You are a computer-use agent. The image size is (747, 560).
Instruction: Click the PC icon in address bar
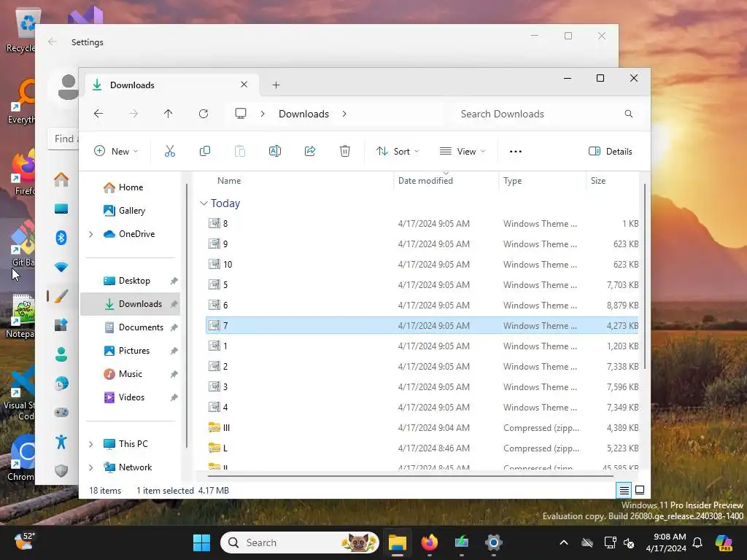pos(241,114)
